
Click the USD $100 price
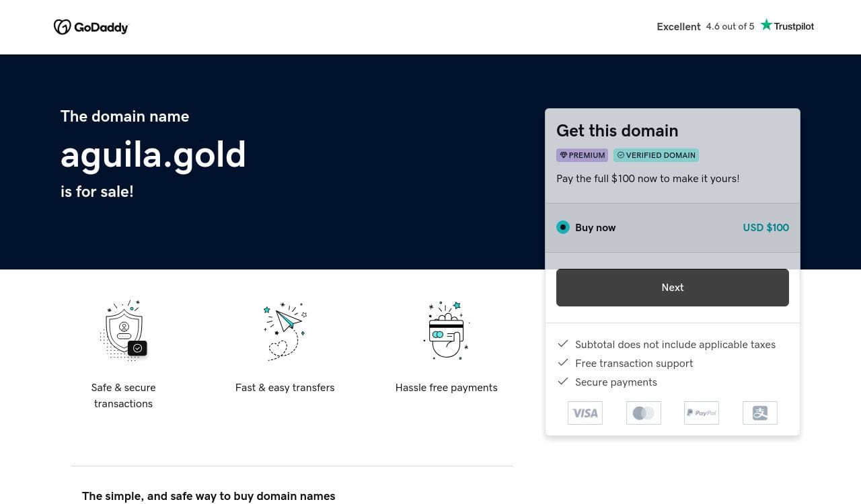pyautogui.click(x=765, y=227)
